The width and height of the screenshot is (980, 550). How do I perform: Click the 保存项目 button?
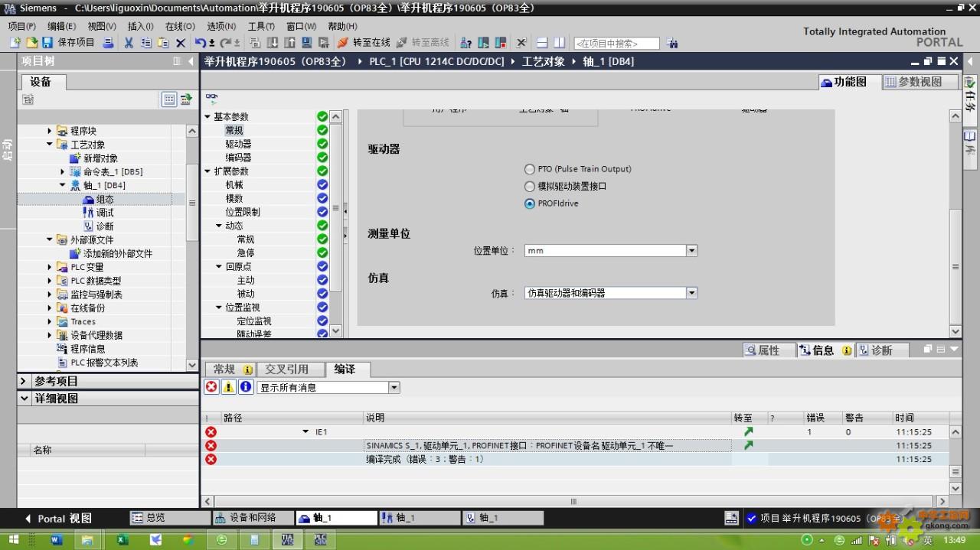point(68,43)
